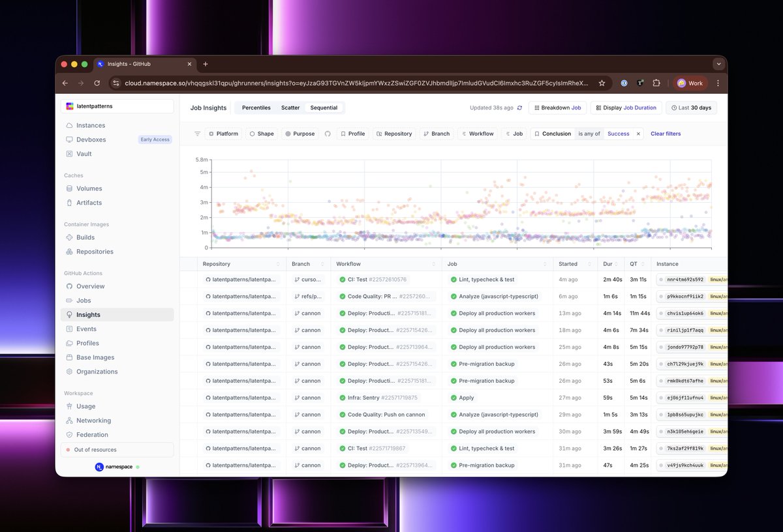
Task: Open Instances in the sidebar
Action: tap(90, 125)
